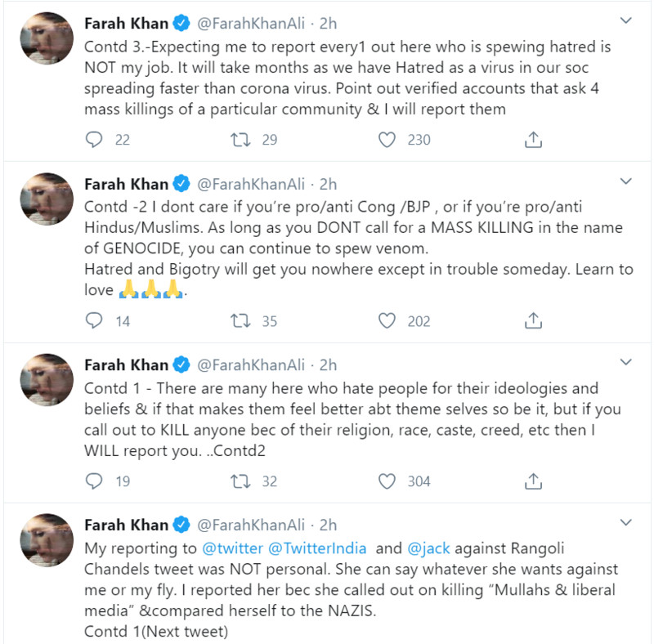Expand the more menu on the 'Contd -2' tweet
This screenshot has width=654, height=644.
[x=625, y=181]
